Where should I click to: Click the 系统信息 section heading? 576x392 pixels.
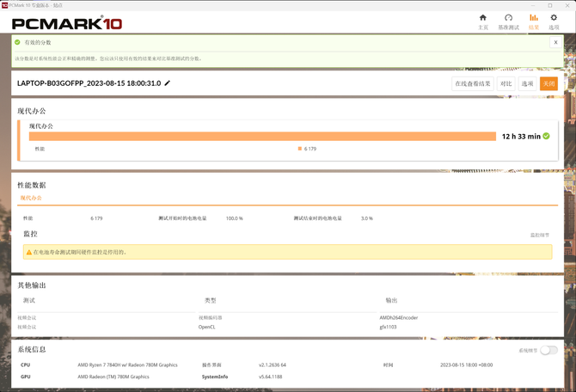click(32, 349)
